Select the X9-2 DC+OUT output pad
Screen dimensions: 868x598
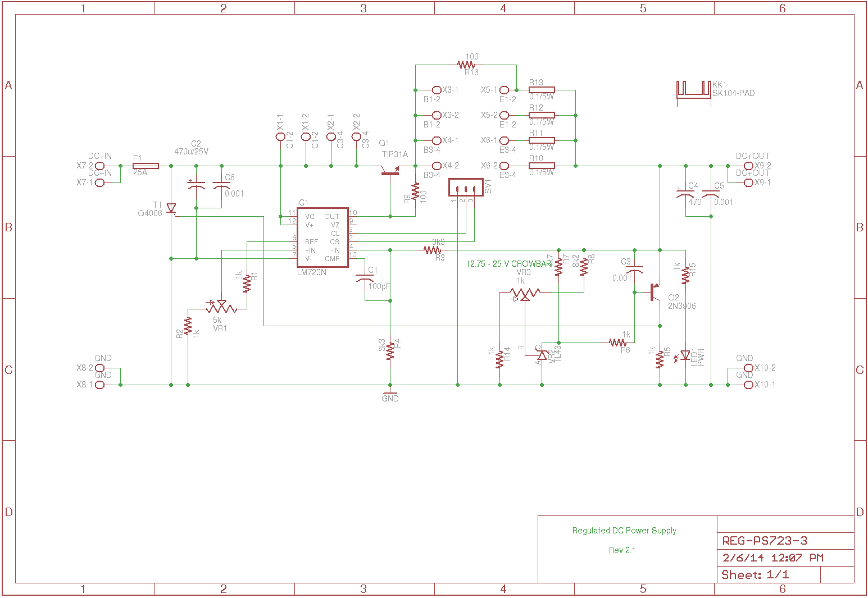click(x=748, y=166)
